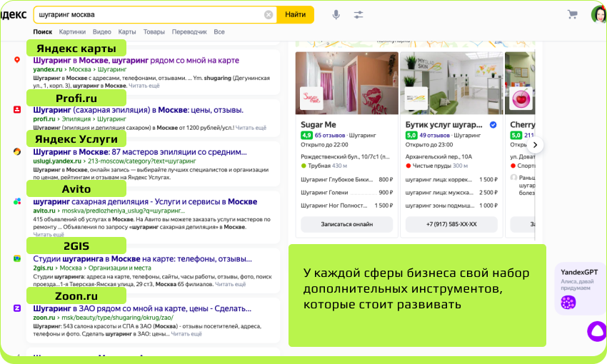Click Читать ещё under the zoon.ru result

click(x=186, y=334)
